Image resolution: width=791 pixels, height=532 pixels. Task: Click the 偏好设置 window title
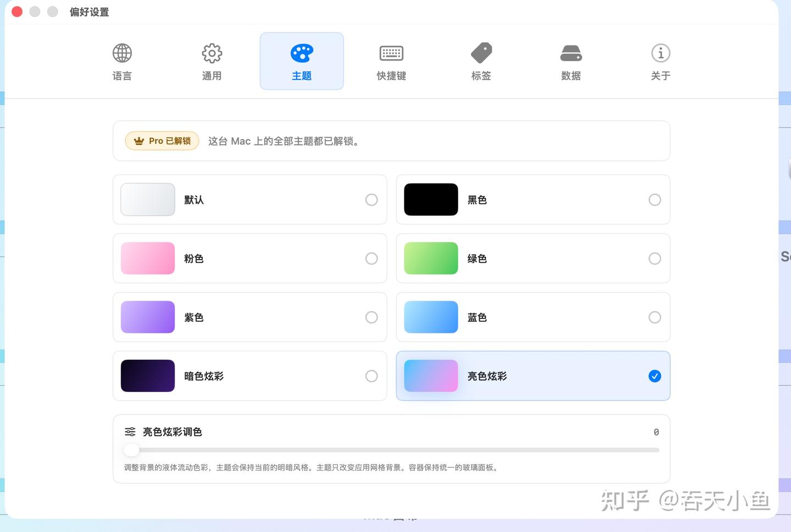89,12
